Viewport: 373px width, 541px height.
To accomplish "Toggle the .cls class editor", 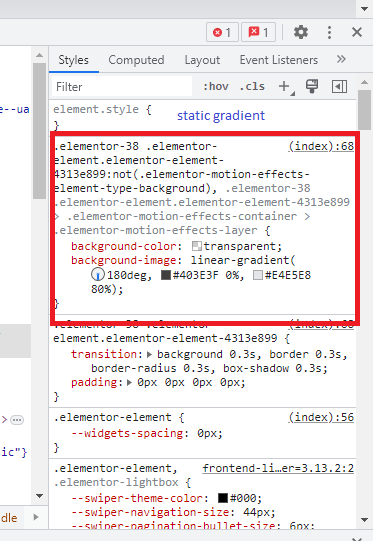I will pyautogui.click(x=253, y=86).
